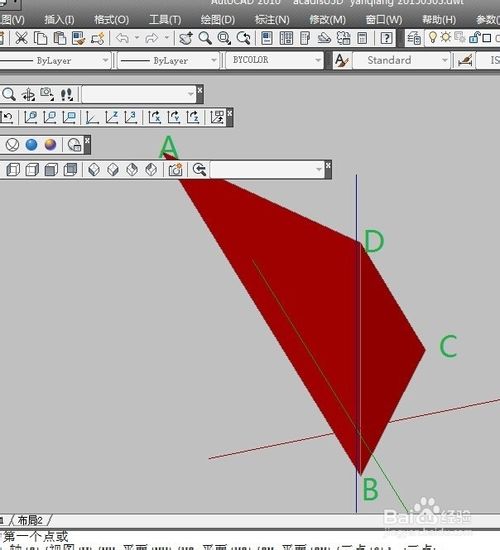Select the Match Properties brush icon
The width and height of the screenshot is (500, 550).
[x=78, y=38]
